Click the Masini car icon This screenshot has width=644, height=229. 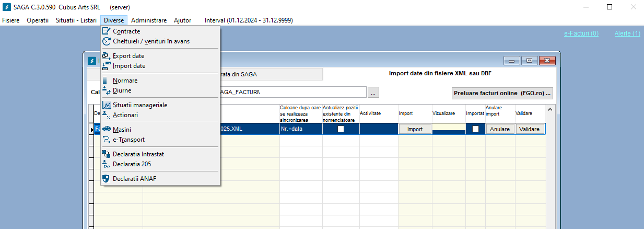click(x=107, y=130)
